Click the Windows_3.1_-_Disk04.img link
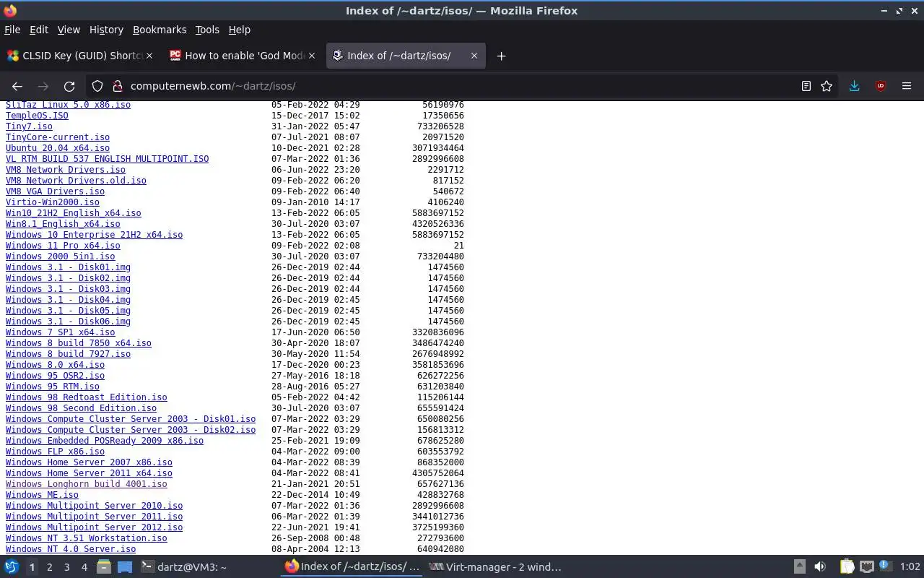Viewport: 924px width, 578px height. click(x=68, y=300)
